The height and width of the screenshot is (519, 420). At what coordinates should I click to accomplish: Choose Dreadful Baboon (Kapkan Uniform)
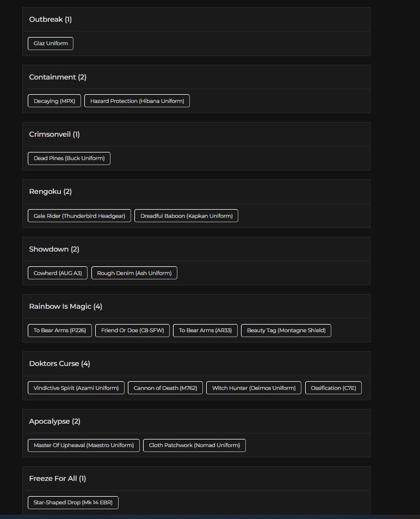(x=186, y=216)
